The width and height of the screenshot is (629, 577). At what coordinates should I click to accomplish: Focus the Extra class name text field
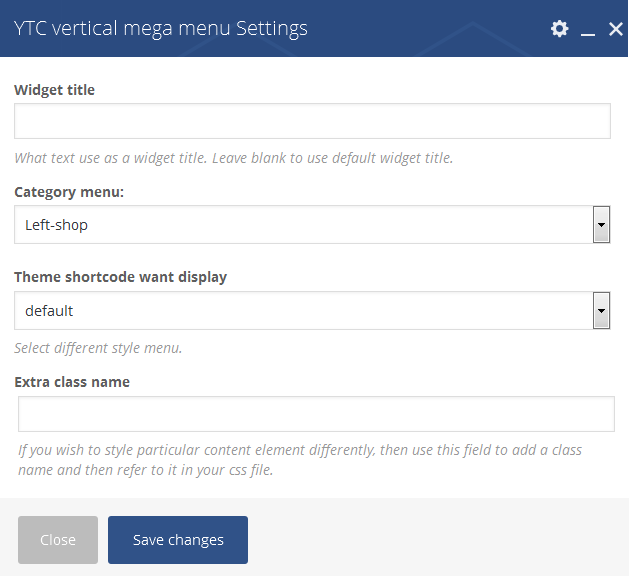click(316, 414)
